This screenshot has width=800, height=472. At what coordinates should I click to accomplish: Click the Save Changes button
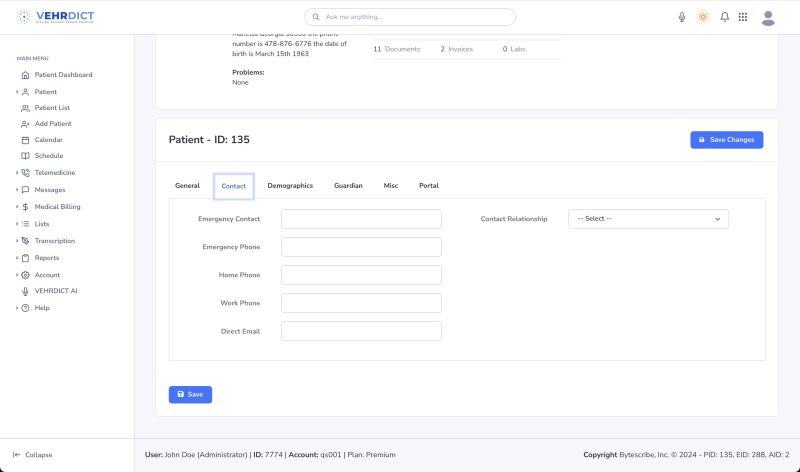[x=726, y=140]
